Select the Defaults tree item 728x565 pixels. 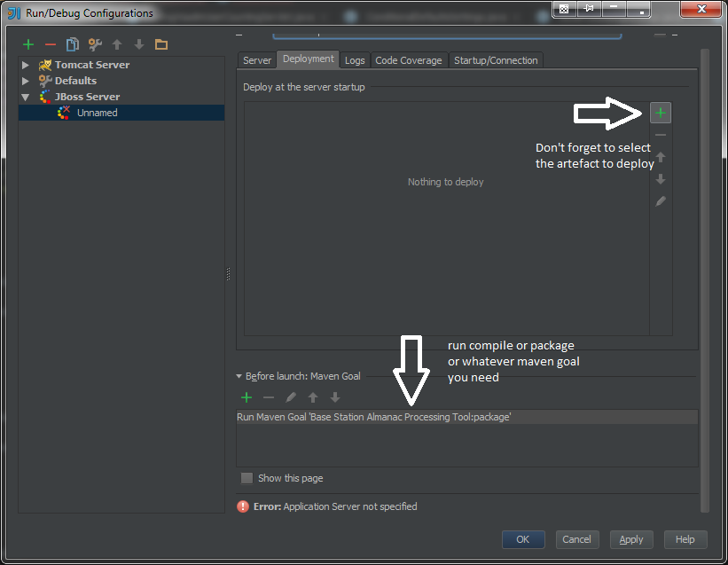[75, 81]
